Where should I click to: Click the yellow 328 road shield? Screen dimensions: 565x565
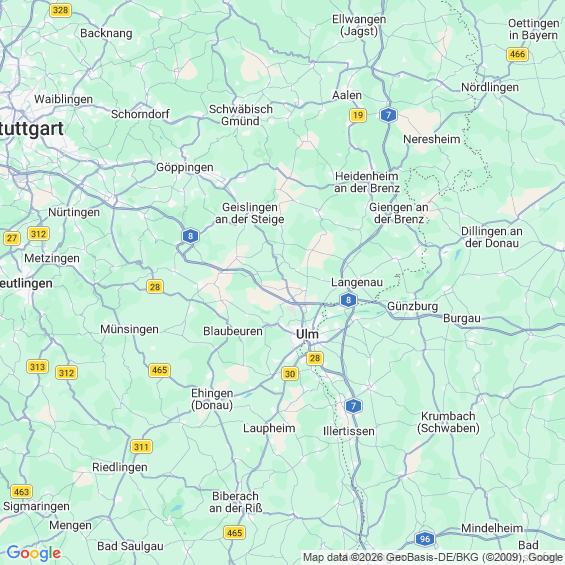point(60,10)
